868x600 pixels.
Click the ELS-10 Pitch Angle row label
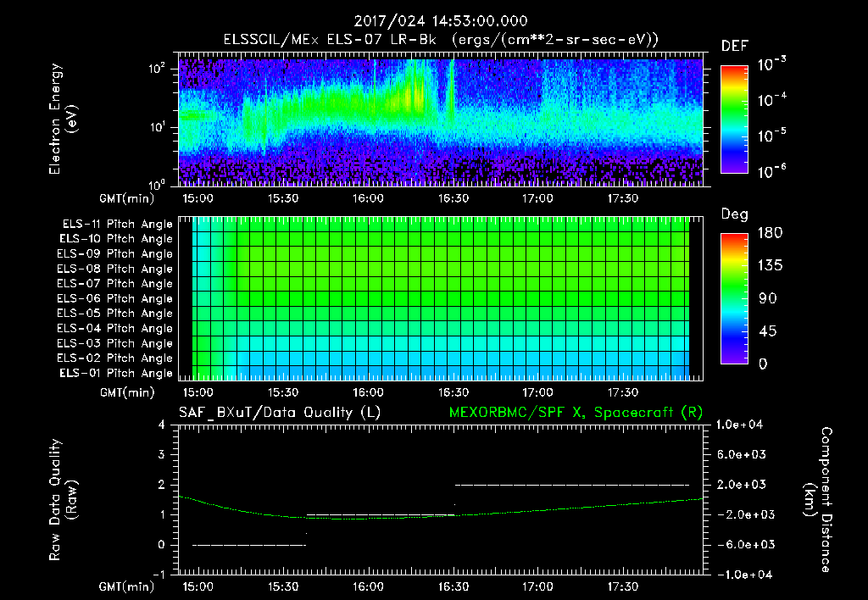click(116, 239)
